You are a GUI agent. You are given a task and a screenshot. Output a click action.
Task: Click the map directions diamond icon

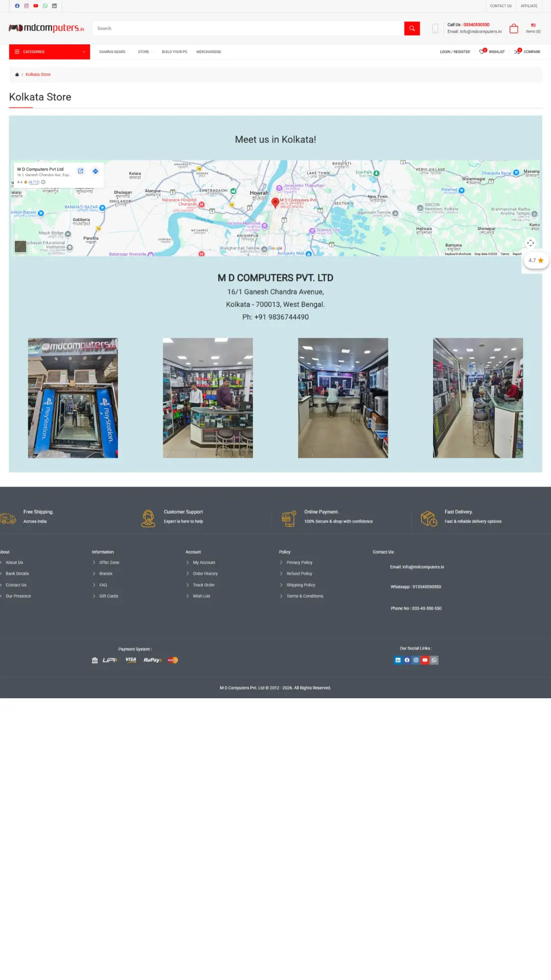click(95, 171)
